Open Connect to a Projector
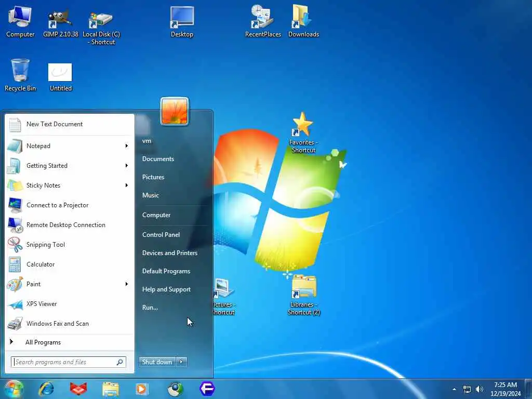 click(x=70, y=205)
